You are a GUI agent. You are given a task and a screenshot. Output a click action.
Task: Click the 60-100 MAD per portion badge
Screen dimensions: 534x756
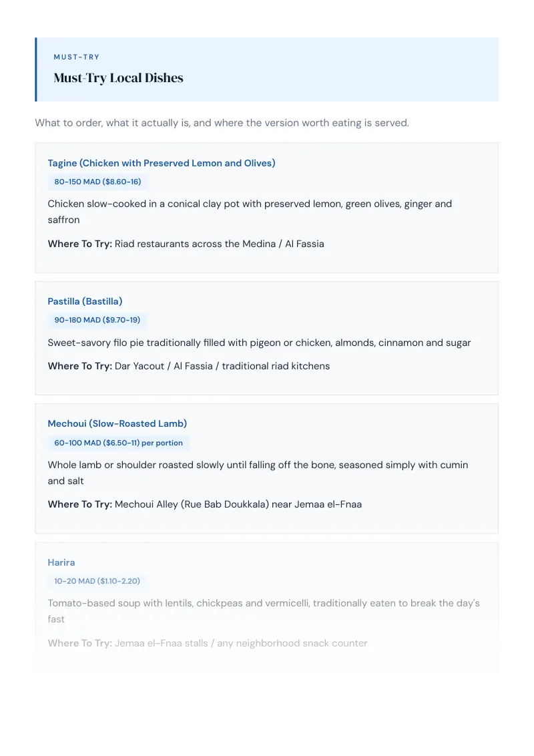coord(119,443)
